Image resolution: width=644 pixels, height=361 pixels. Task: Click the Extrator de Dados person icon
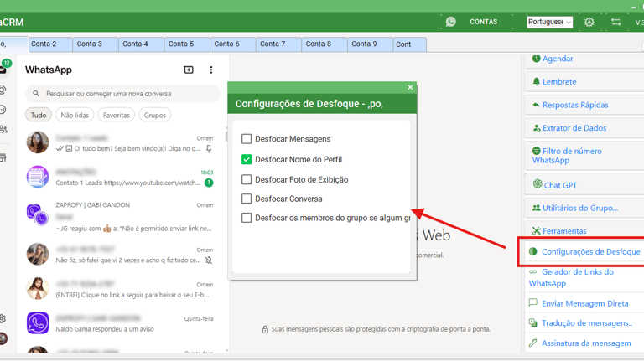click(537, 128)
